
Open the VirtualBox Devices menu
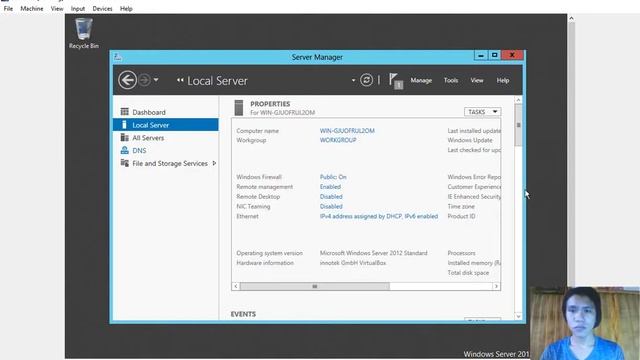point(102,9)
